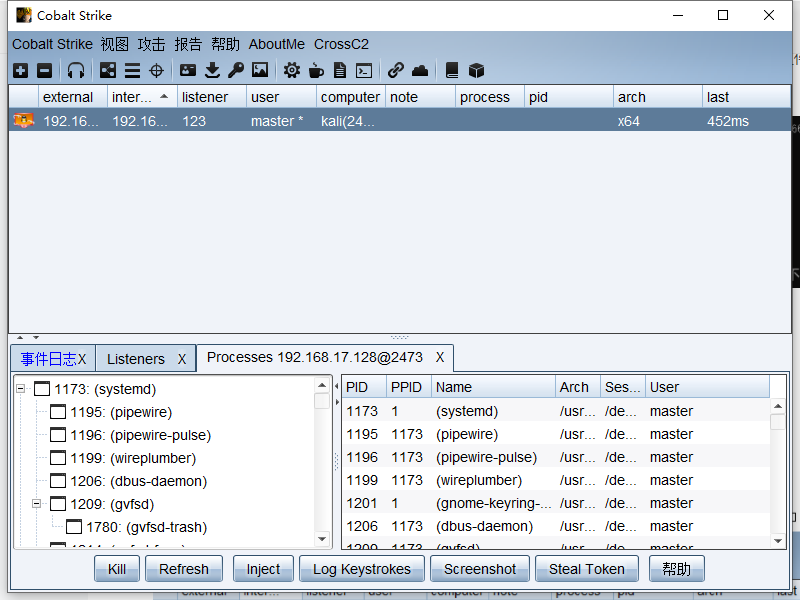This screenshot has height=600, width=800.
Task: Click process tree scrollbar down arrow
Action: click(322, 539)
